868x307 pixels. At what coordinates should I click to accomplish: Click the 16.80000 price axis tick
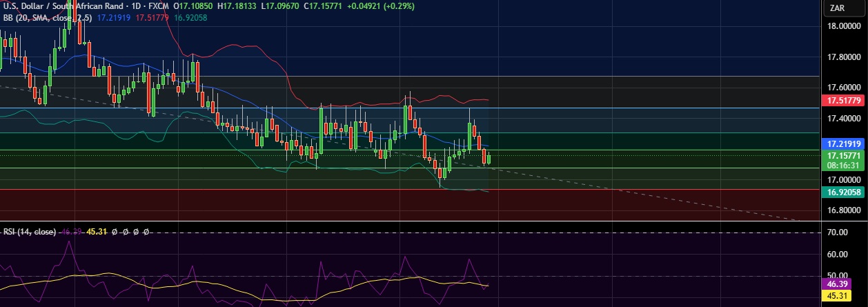pyautogui.click(x=845, y=210)
